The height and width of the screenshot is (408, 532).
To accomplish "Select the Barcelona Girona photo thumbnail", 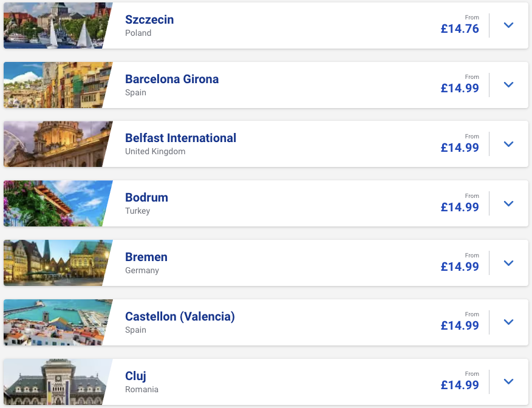I will coord(56,85).
